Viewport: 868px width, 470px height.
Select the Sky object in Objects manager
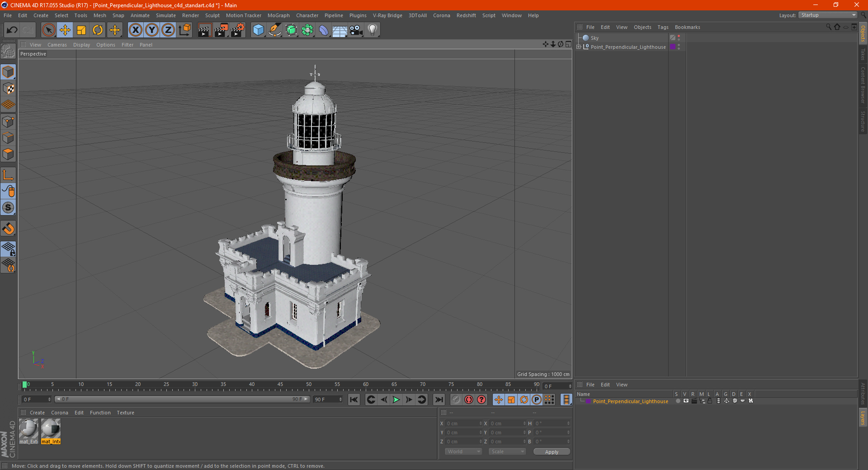[x=594, y=38]
